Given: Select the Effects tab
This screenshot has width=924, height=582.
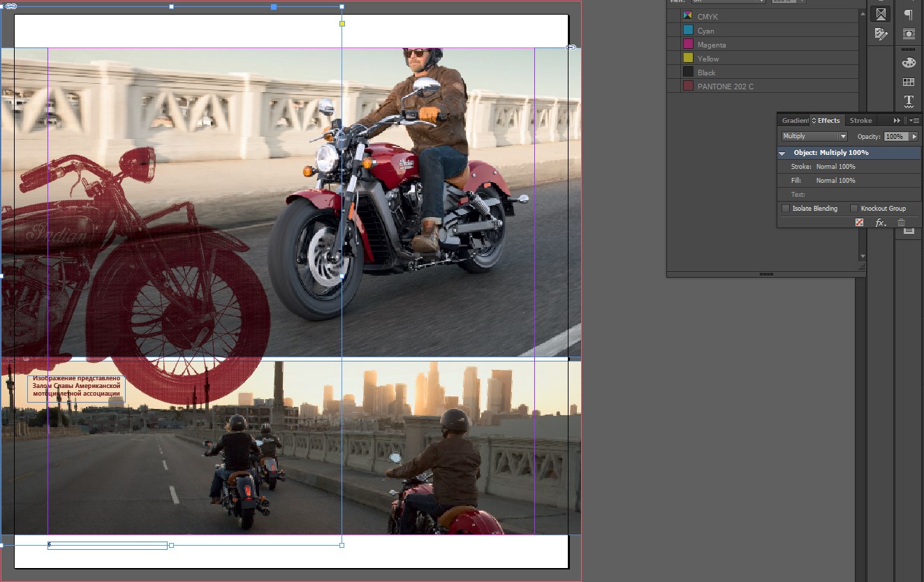Looking at the screenshot, I should (827, 121).
